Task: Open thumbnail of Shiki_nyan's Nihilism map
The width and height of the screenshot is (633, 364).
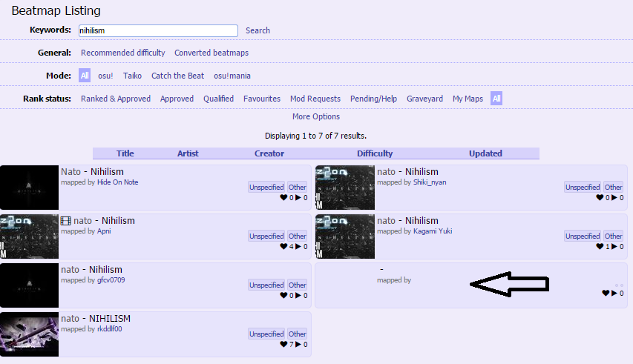Action: click(x=345, y=188)
